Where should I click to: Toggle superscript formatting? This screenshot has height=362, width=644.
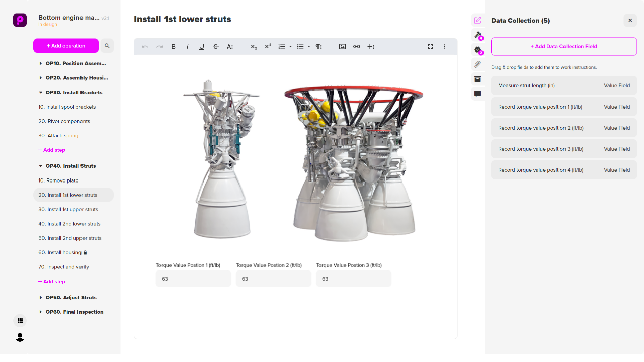[x=267, y=46]
